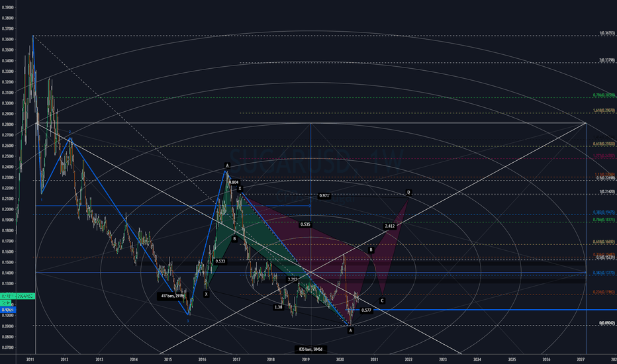617x364 pixels.
Task: Click the 2025 label on the time axis
Action: (x=512, y=359)
